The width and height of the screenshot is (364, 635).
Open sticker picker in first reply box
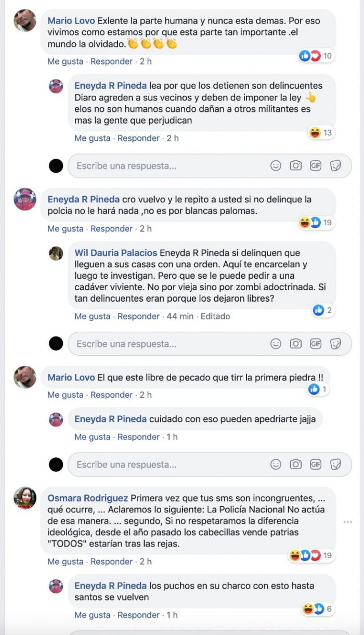[x=336, y=166]
